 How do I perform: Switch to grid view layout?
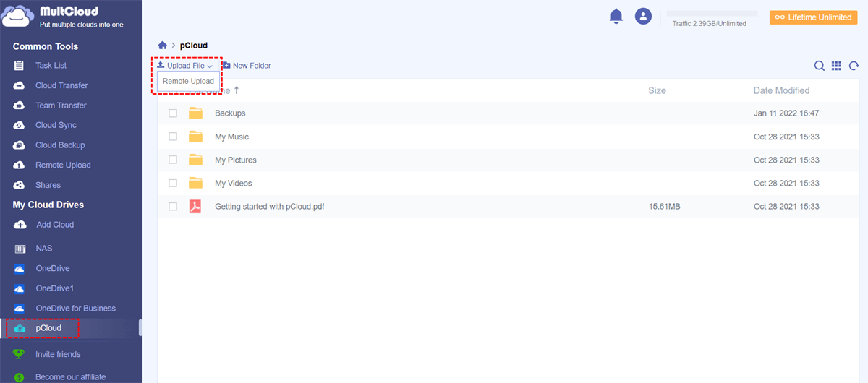pyautogui.click(x=836, y=66)
